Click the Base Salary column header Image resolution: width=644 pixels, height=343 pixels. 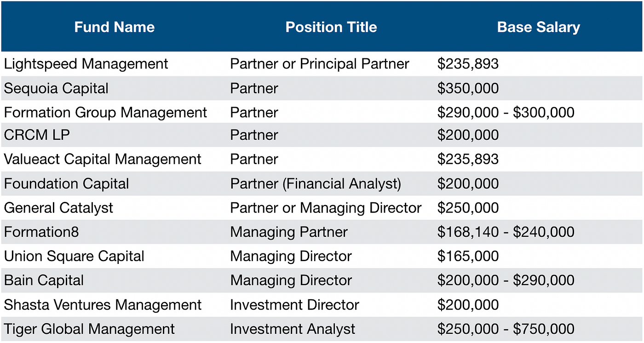(538, 27)
